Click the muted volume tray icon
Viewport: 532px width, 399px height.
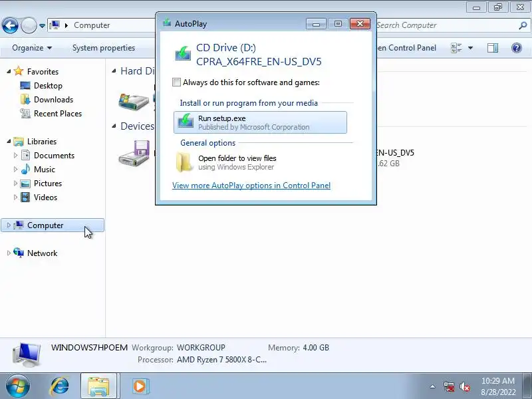(464, 386)
